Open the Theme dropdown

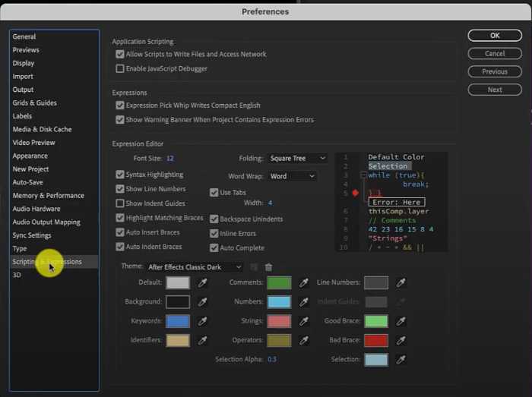point(195,267)
